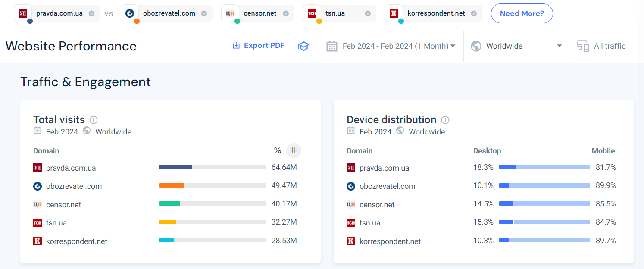This screenshot has height=269, width=644.
Task: Export the report as PDF
Action: (258, 46)
